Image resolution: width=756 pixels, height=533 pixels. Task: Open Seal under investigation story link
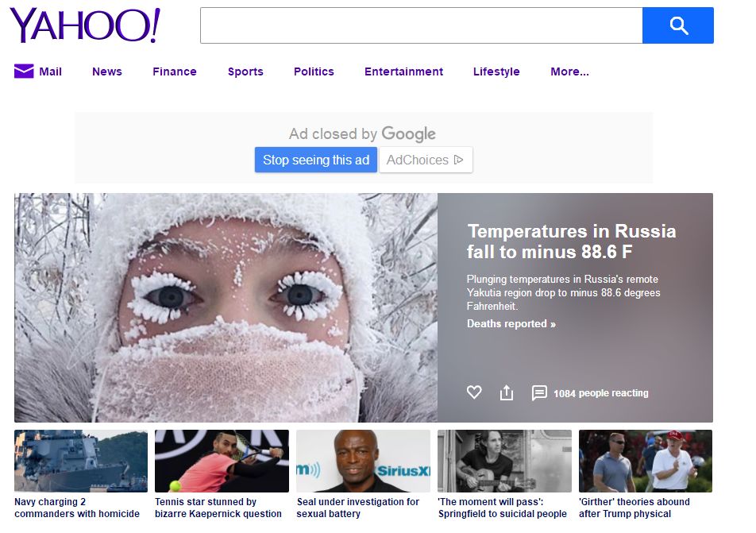tap(357, 508)
